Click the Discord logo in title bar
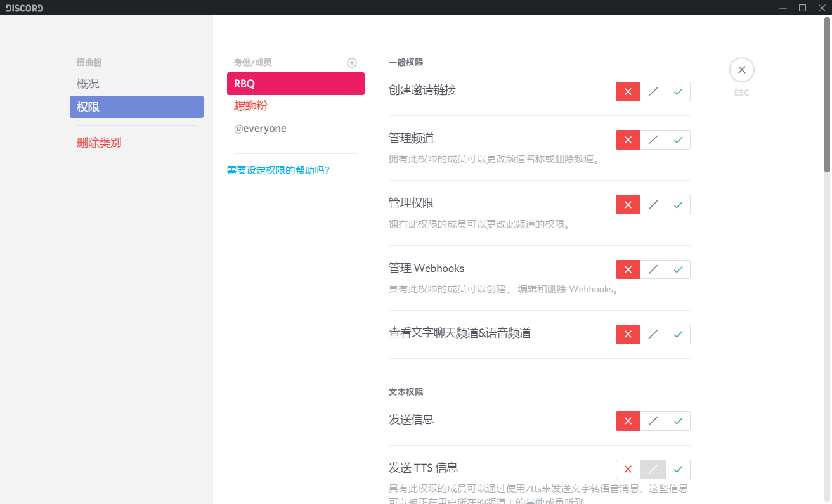Image resolution: width=832 pixels, height=504 pixels. [25, 8]
